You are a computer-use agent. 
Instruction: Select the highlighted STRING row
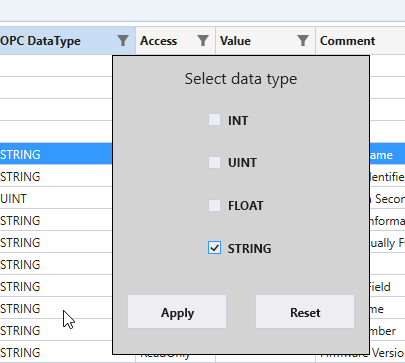56,154
